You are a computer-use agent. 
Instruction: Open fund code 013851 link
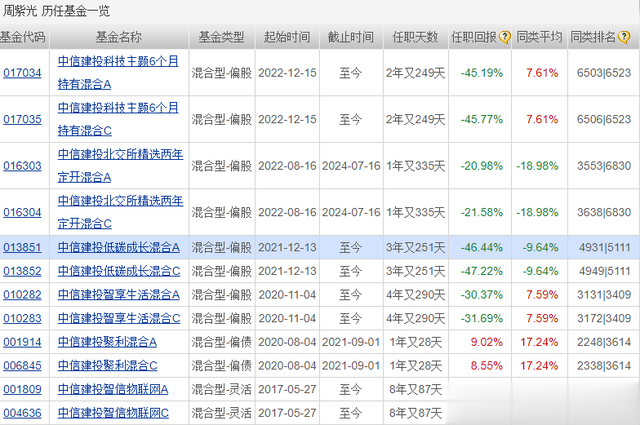22,247
